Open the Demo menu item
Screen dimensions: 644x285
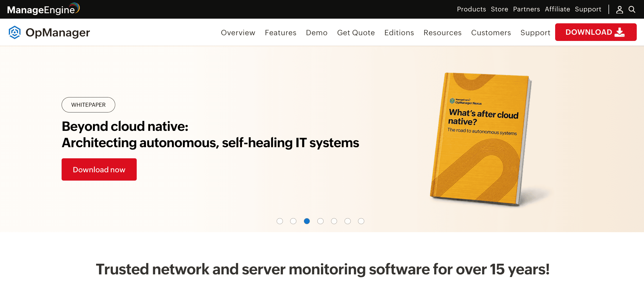click(317, 33)
